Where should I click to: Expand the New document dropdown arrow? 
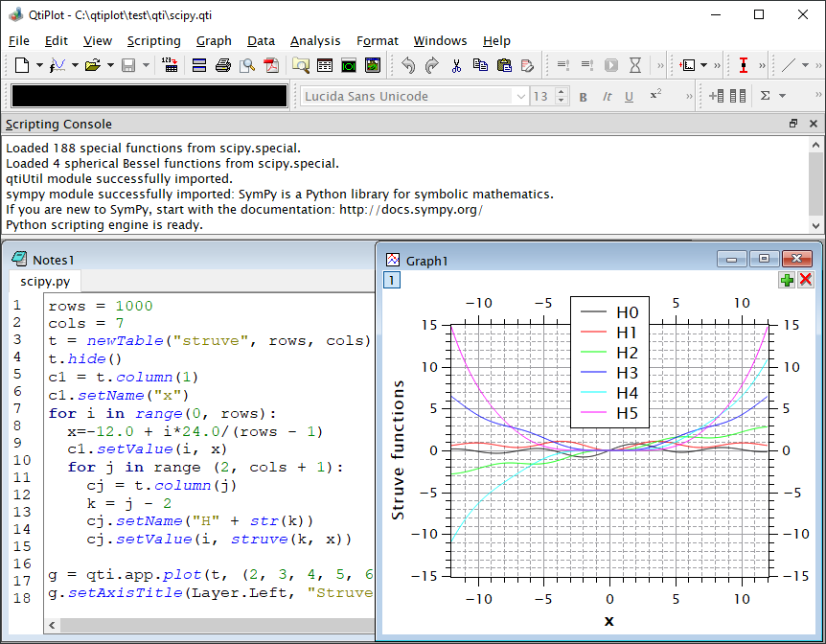click(x=39, y=65)
